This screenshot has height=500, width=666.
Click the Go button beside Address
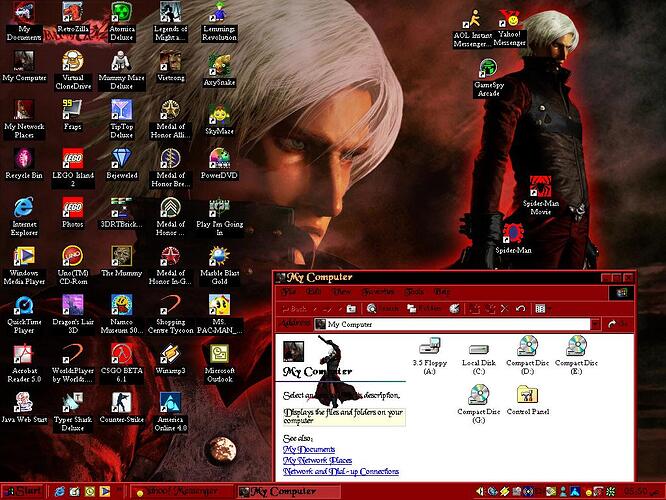[x=617, y=324]
